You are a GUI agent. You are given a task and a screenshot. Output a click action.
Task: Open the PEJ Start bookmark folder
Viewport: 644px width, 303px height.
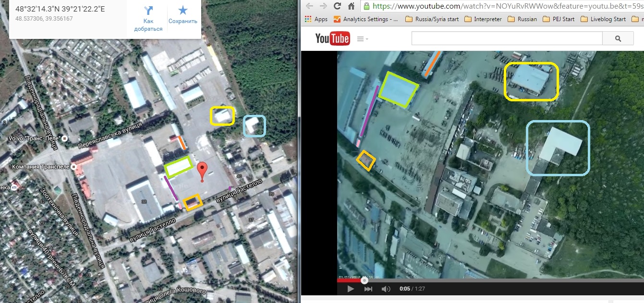point(558,19)
